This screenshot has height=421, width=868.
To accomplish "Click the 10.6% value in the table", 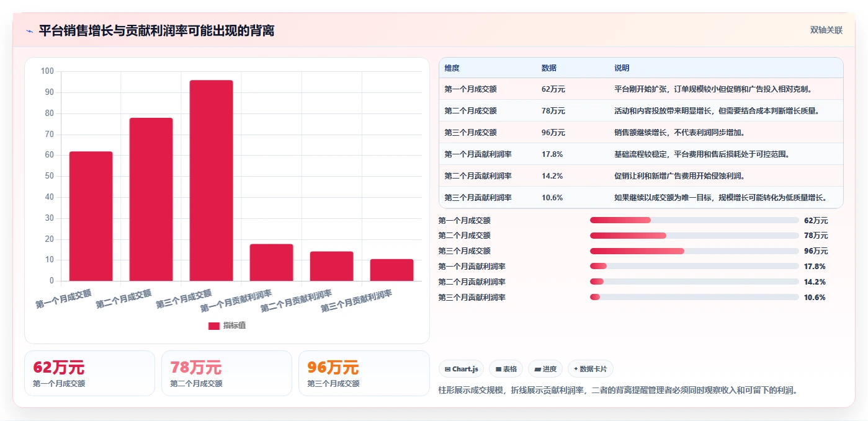I will pyautogui.click(x=552, y=198).
